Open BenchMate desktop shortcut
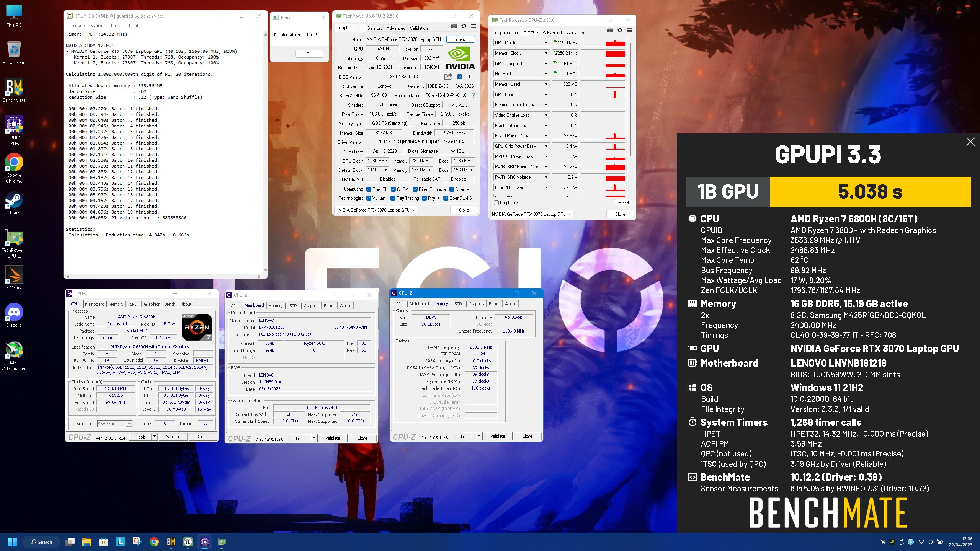Image resolution: width=980 pixels, height=551 pixels. [14, 90]
